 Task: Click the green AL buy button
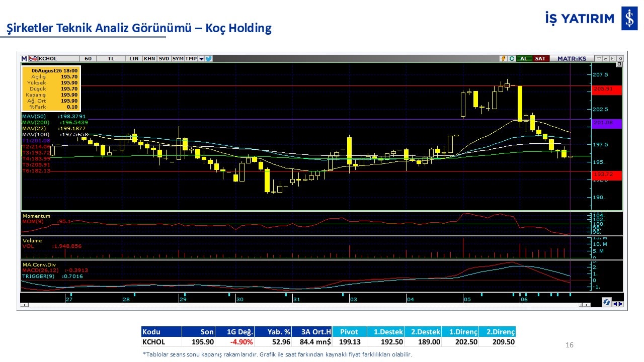pos(524,59)
